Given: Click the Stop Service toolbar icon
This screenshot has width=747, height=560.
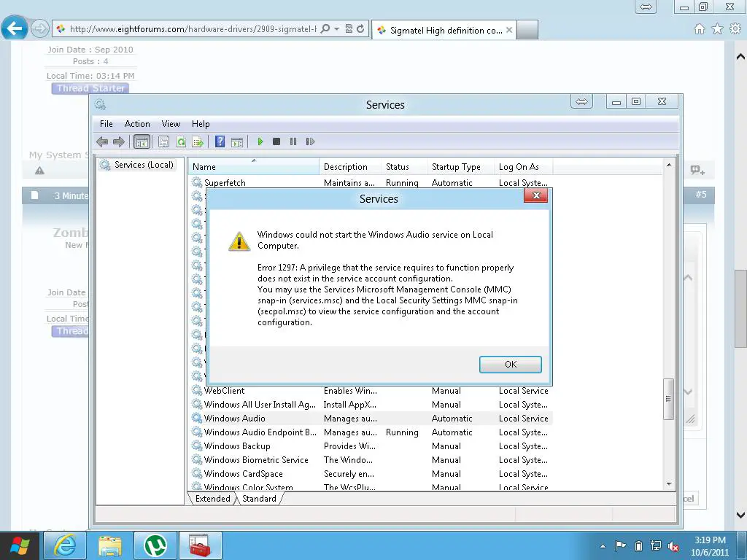Looking at the screenshot, I should (276, 142).
